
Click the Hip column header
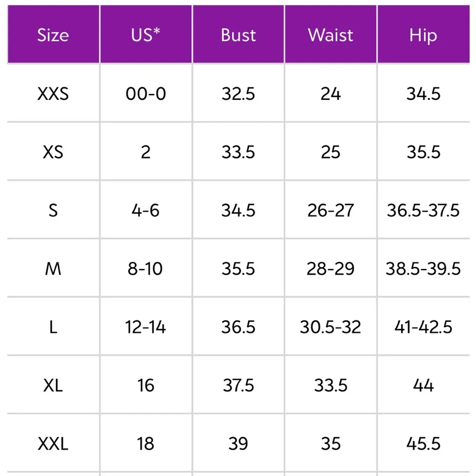tap(423, 35)
